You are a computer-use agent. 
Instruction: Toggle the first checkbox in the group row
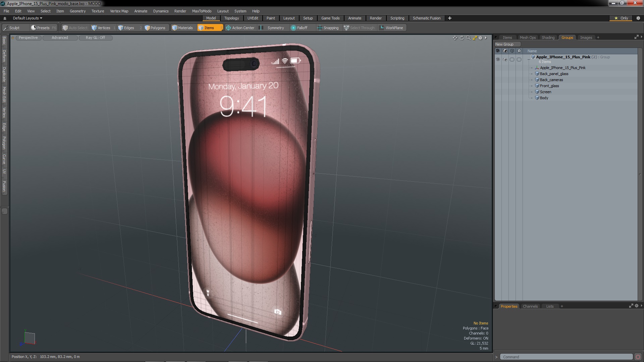(x=512, y=59)
